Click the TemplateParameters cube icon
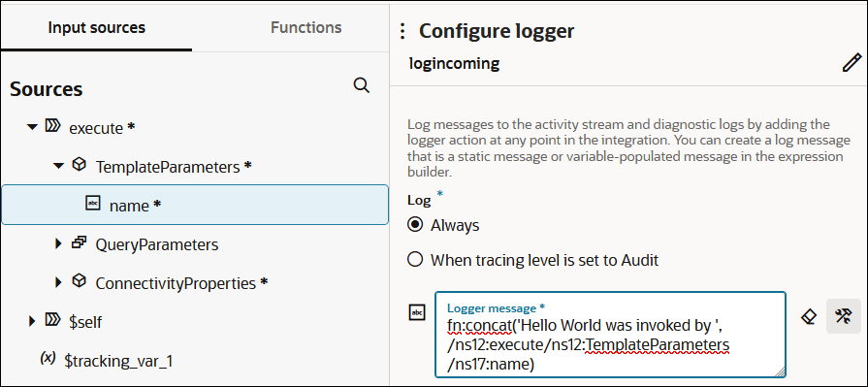The height and width of the screenshot is (387, 868). 80,166
